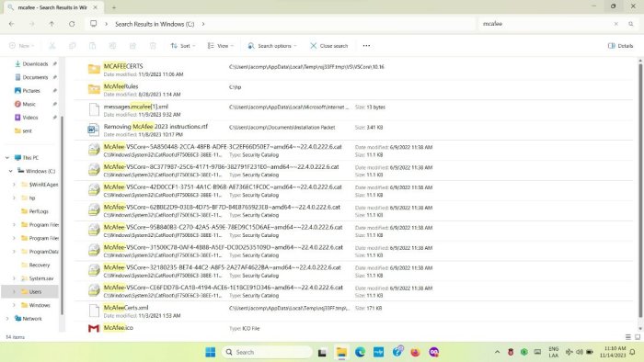Image resolution: width=644 pixels, height=362 pixels.
Task: Click the Delete trash icon
Action: point(153,46)
